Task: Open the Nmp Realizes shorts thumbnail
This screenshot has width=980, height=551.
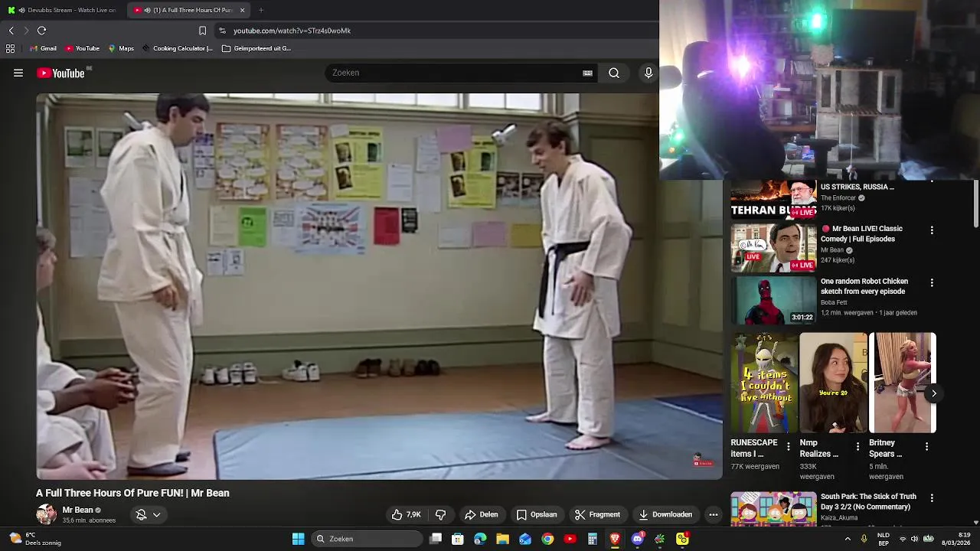Action: (833, 383)
